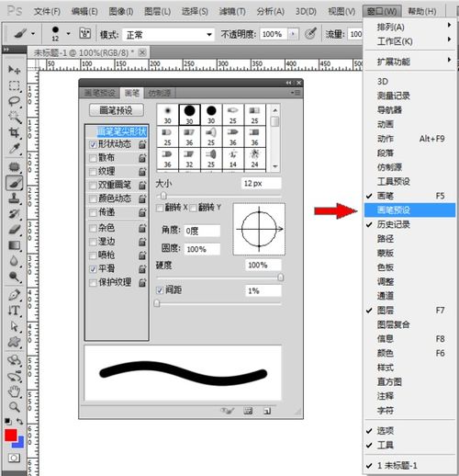Screen dimensions: 459x476
Task: Enable the 双重画笔 checkbox
Action: pyautogui.click(x=93, y=186)
